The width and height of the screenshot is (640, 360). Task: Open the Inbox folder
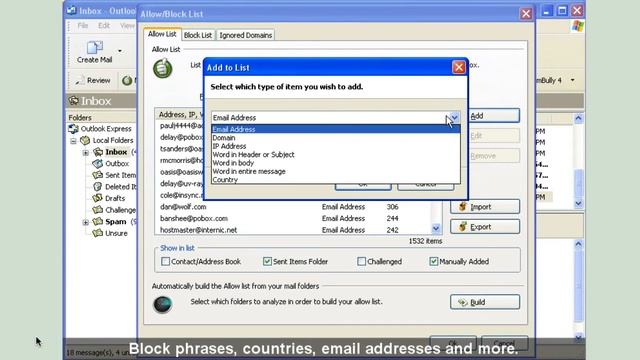click(x=116, y=152)
